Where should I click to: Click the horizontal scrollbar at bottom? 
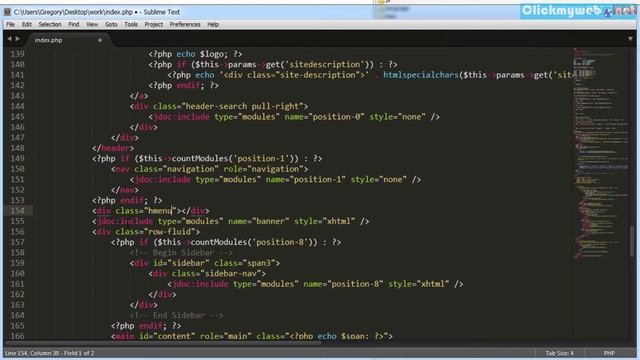163,342
